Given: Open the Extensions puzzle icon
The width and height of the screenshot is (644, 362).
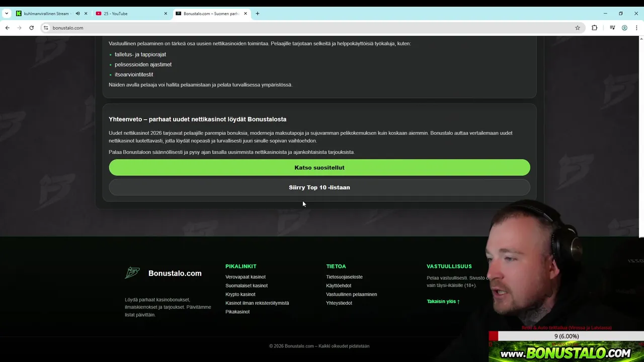Looking at the screenshot, I should click(x=594, y=28).
